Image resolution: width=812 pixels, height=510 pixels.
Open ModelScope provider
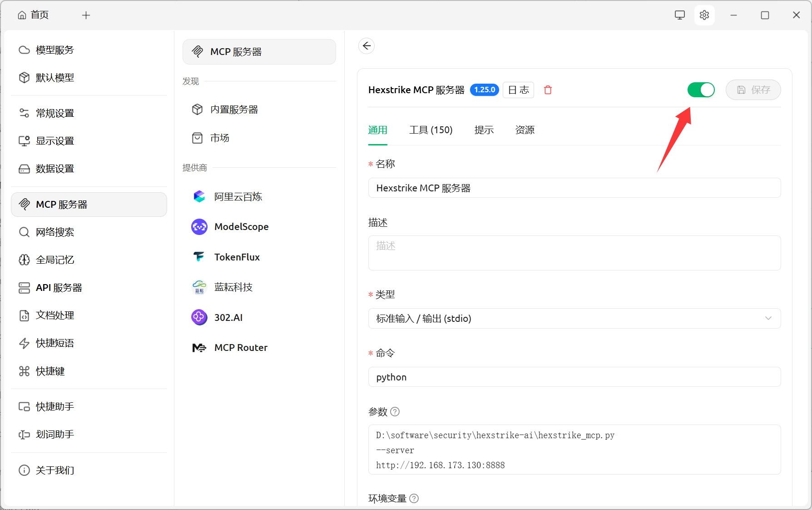(x=241, y=227)
